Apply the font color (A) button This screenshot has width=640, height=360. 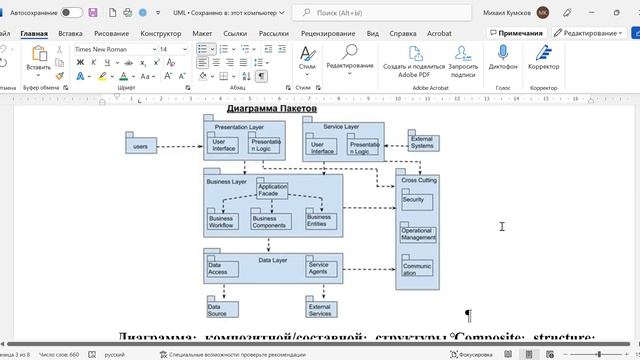point(124,76)
